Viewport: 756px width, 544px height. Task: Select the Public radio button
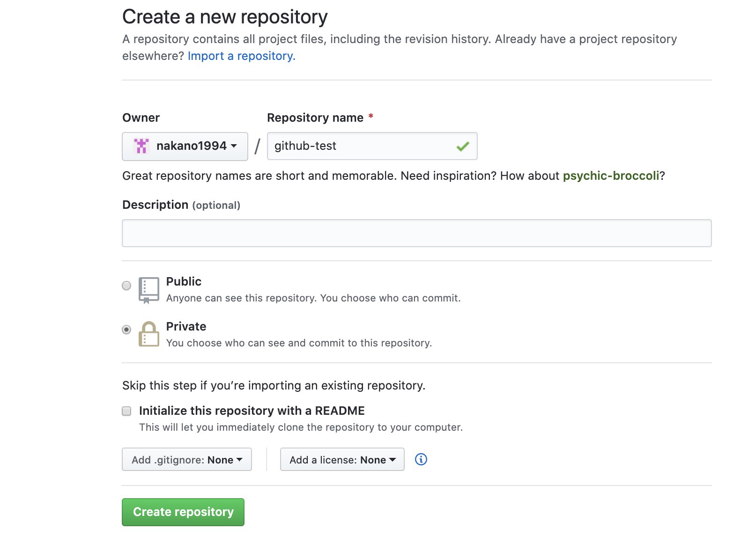click(126, 285)
